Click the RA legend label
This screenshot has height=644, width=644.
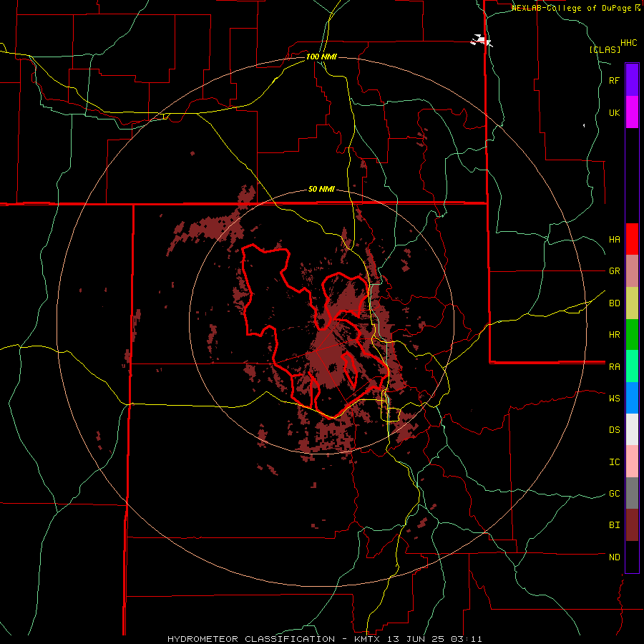(614, 367)
